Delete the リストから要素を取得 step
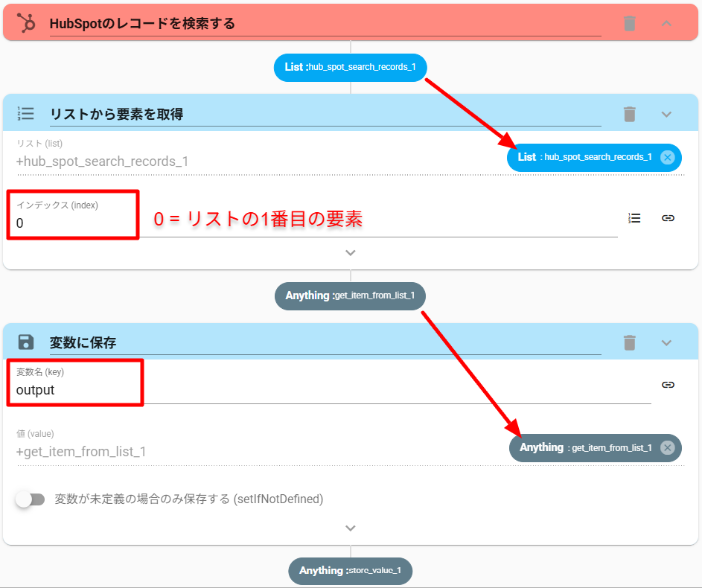702x588 pixels. pos(630,114)
